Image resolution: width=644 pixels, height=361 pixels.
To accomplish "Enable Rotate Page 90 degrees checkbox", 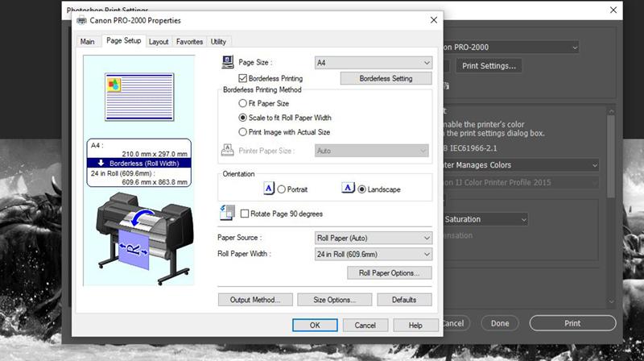I will 245,214.
